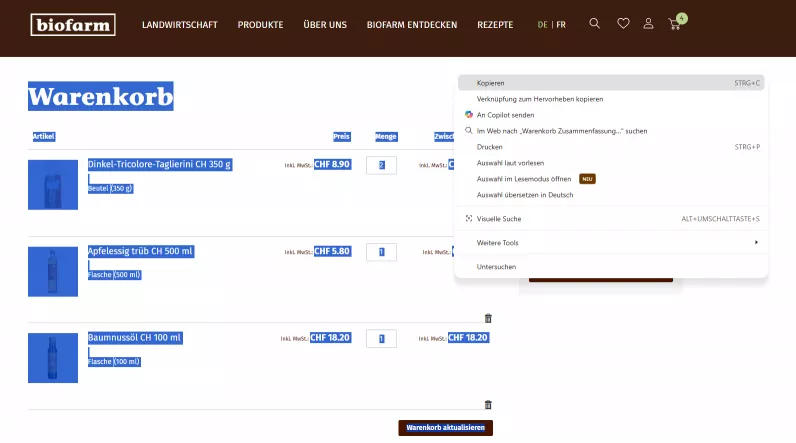This screenshot has height=443, width=796.
Task: Click price CHF 8.90
Action: pos(332,164)
